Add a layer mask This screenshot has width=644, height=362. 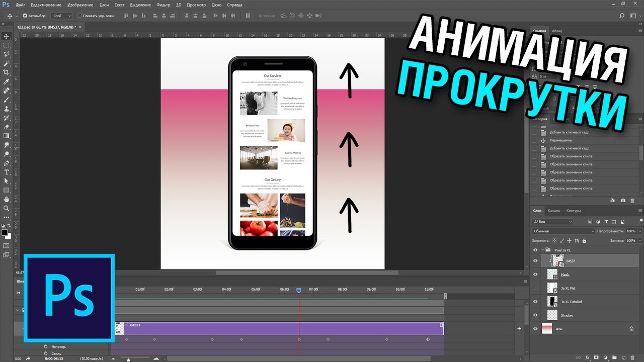point(596,358)
